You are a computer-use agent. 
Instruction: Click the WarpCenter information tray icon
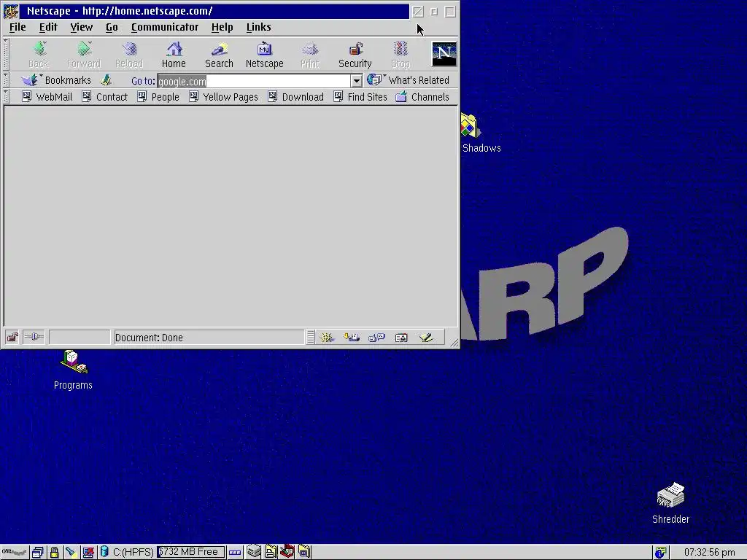(661, 553)
